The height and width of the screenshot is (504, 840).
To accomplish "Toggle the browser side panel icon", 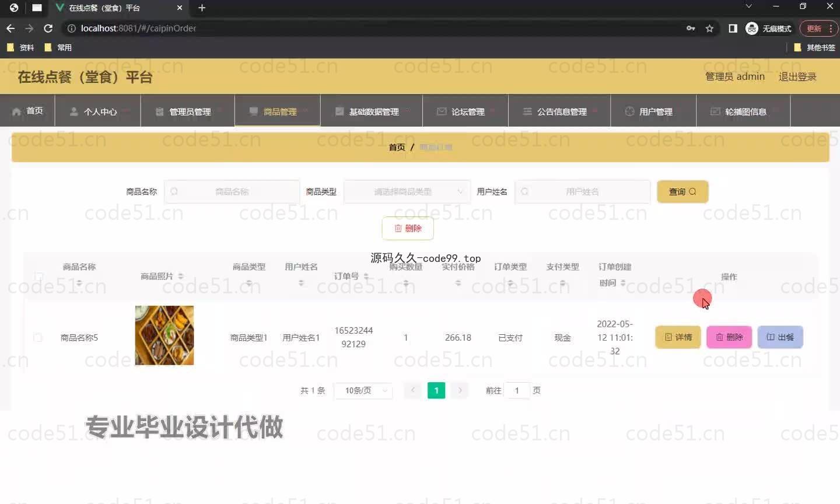I will [733, 28].
